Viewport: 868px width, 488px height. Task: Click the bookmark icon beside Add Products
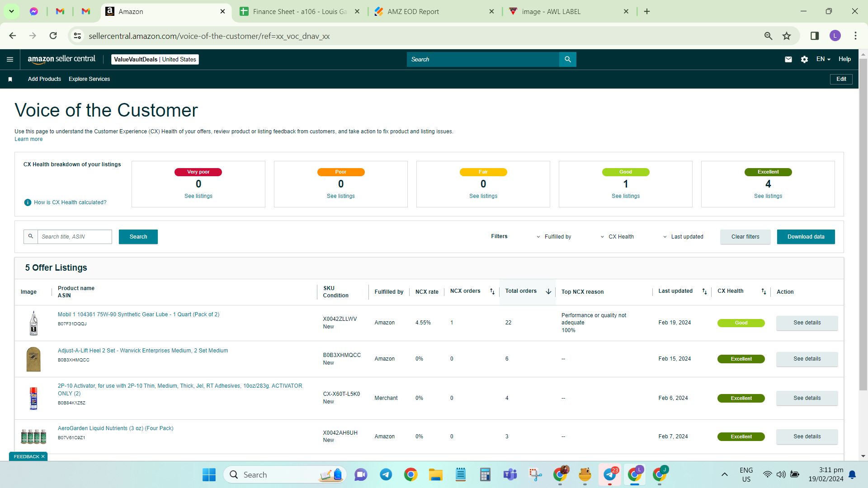coord(10,79)
